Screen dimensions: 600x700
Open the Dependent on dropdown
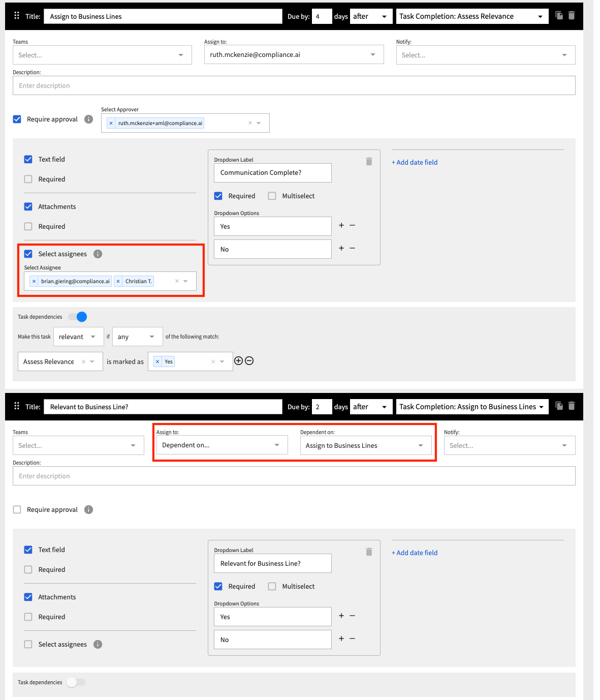pyautogui.click(x=365, y=445)
